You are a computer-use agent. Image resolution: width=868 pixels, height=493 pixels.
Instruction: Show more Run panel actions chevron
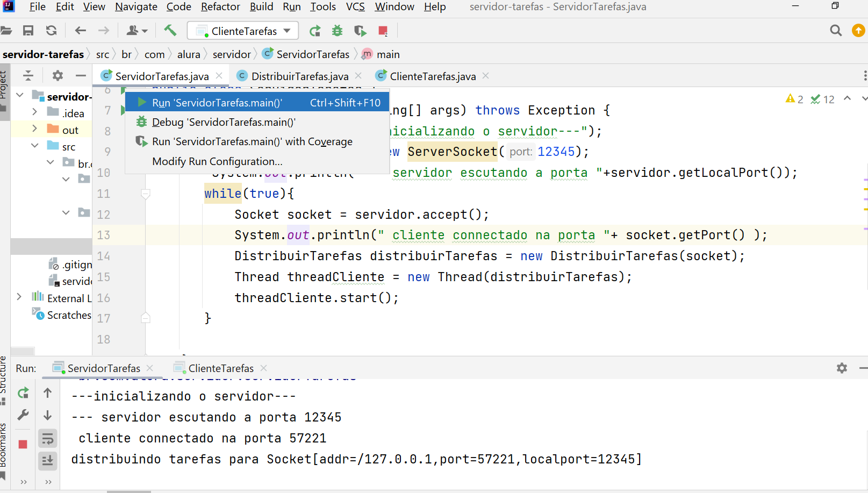(x=23, y=482)
